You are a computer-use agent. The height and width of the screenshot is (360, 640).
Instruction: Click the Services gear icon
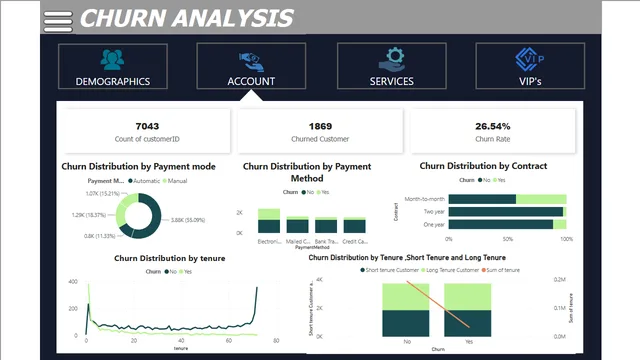392,60
